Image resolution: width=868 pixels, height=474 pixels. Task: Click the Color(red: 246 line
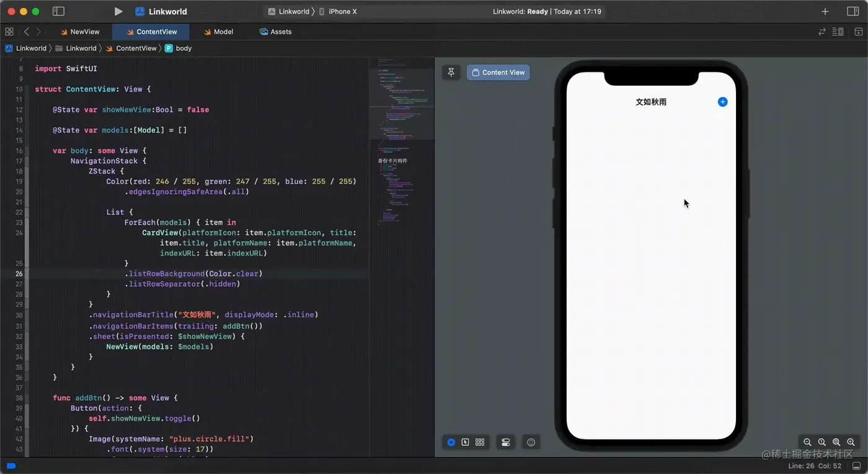click(231, 181)
